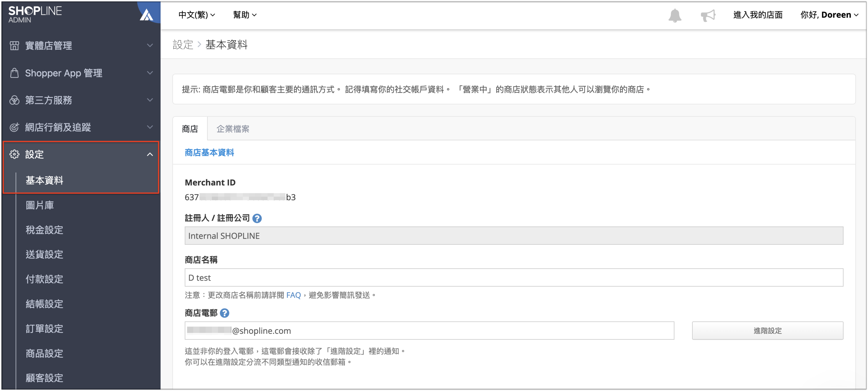Switch to the 商店 tab
868x391 pixels.
190,129
